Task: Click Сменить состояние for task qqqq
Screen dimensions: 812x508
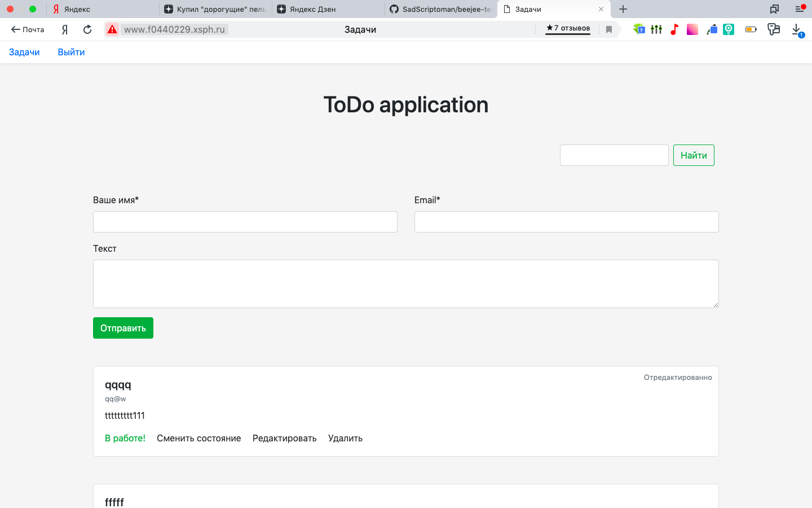Action: point(199,438)
